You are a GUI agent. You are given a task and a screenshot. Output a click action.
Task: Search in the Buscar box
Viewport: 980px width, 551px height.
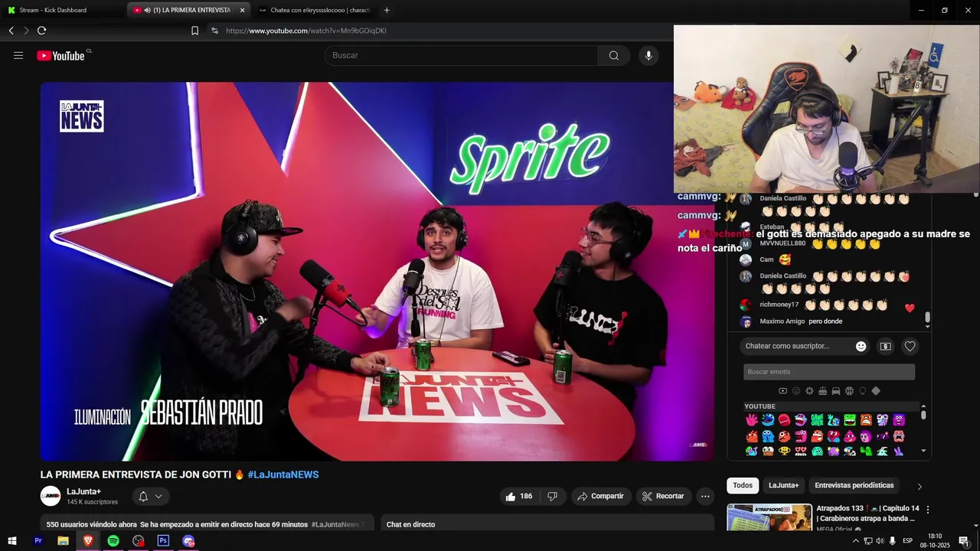coord(461,55)
